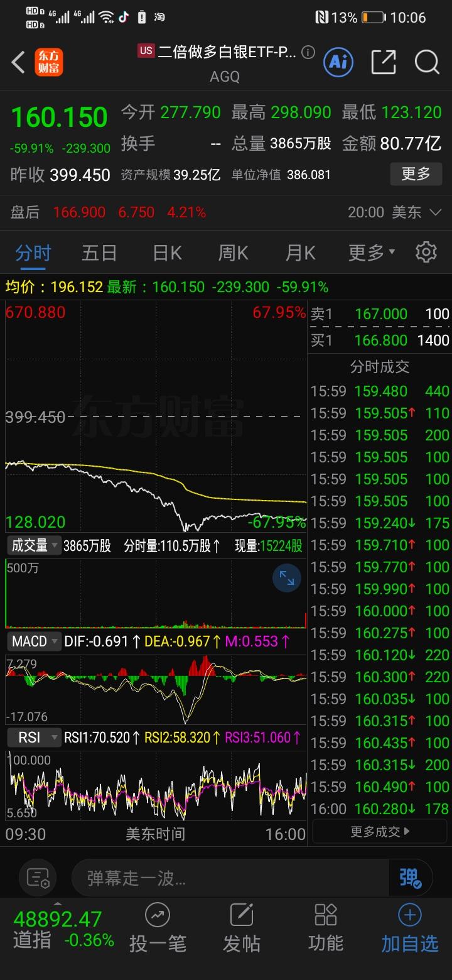Open the 成交量 indicator dropdown
This screenshot has height=980, width=452.
[x=34, y=545]
